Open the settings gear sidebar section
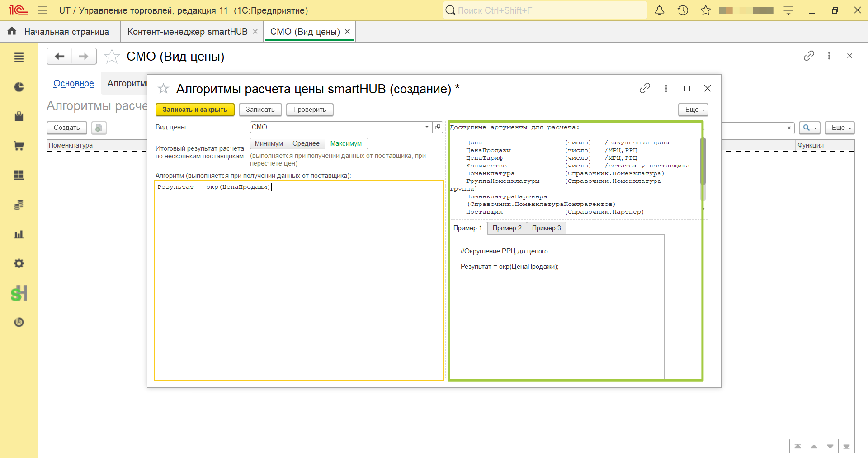 [x=19, y=263]
